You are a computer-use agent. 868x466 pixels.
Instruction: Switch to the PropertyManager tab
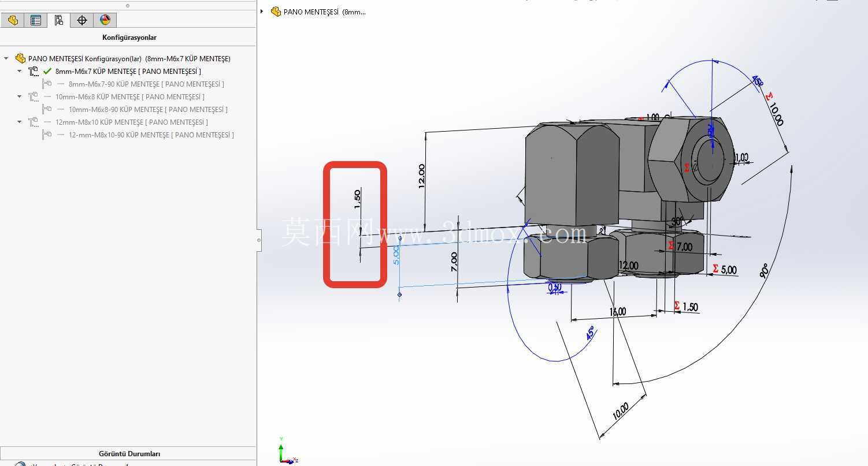(x=36, y=20)
